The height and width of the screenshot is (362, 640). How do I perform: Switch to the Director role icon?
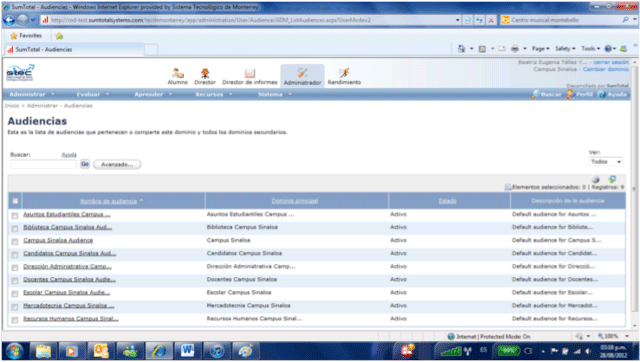(205, 73)
